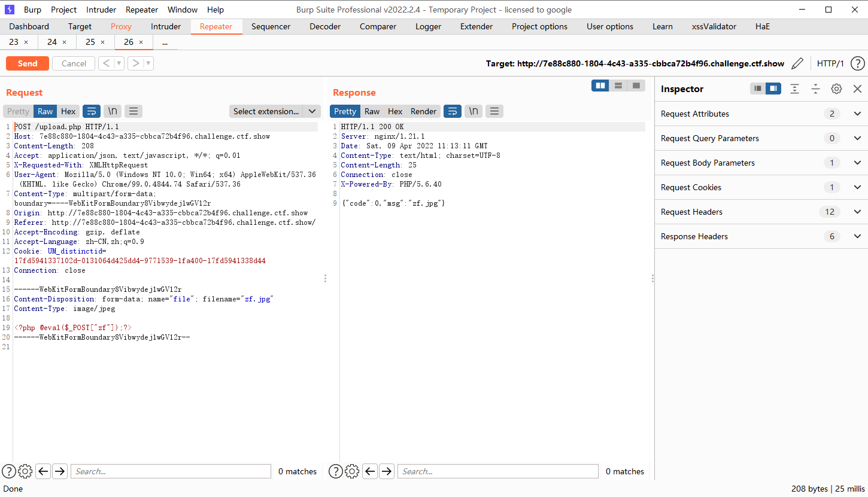Switch to the Logger tab
The width and height of the screenshot is (868, 497).
pos(428,26)
